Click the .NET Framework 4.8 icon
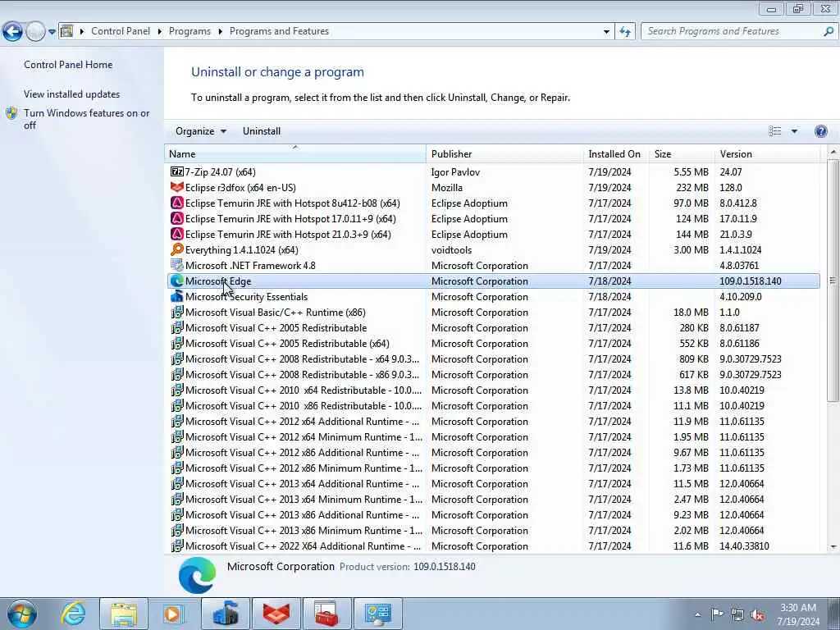 tap(177, 265)
